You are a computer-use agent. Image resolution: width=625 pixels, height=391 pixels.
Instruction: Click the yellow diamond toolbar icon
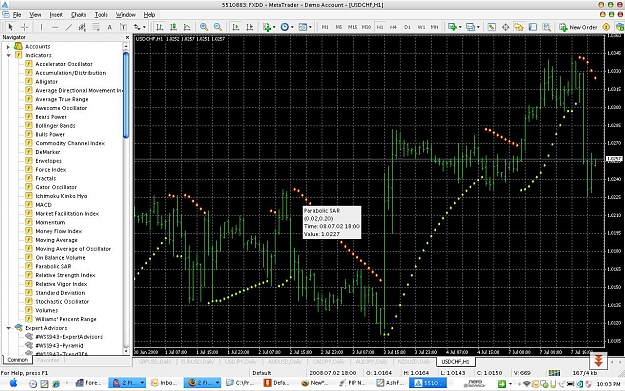click(606, 27)
